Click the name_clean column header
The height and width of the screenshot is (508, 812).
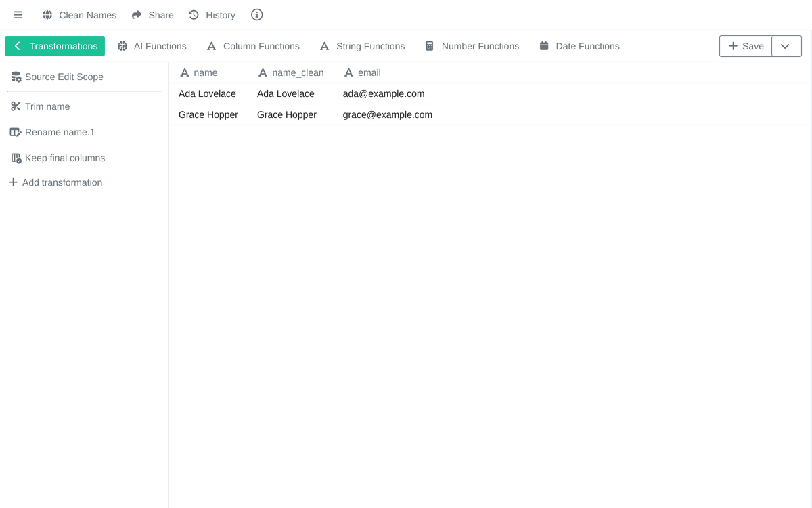pyautogui.click(x=291, y=72)
